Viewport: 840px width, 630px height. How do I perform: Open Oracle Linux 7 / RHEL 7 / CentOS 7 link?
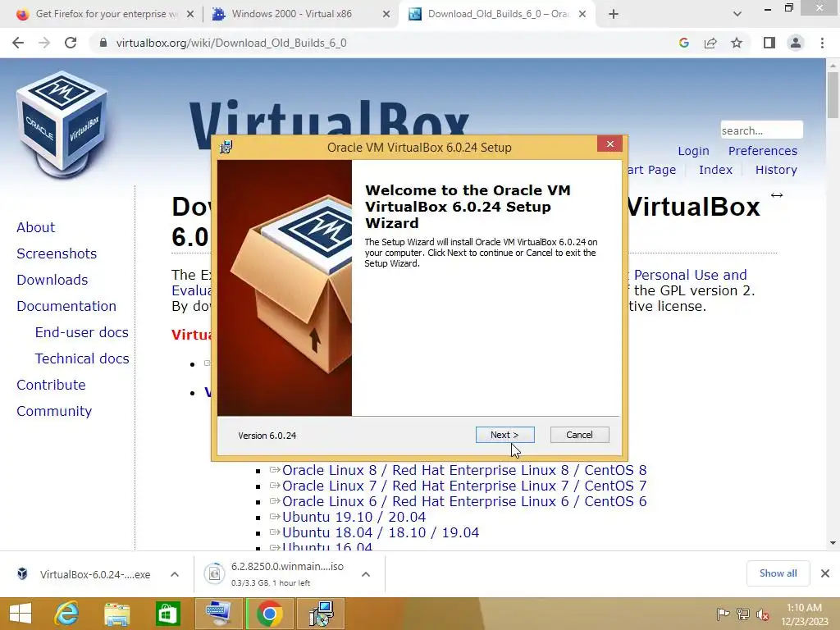(x=464, y=486)
